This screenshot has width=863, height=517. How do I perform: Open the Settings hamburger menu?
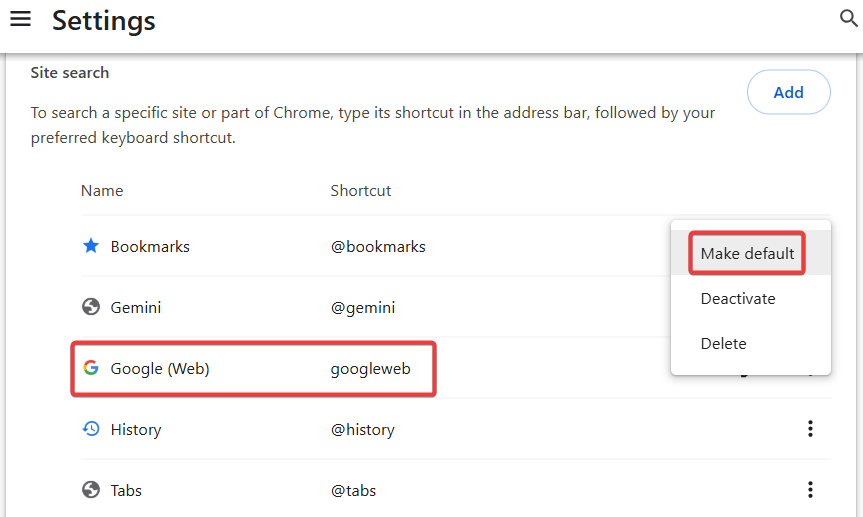tap(20, 19)
